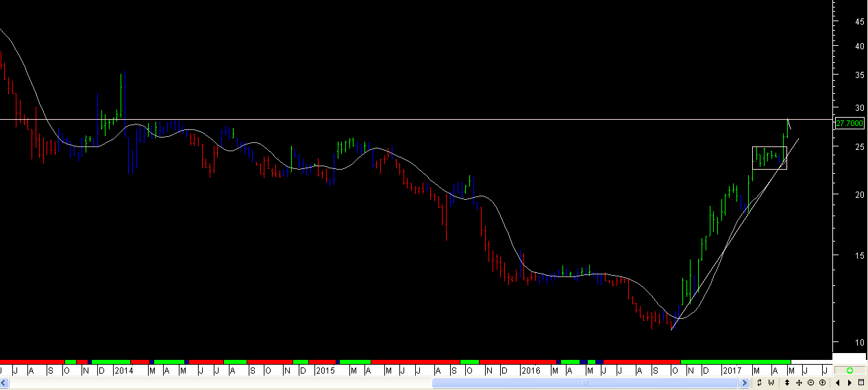Open the panel list icon at bottom right

861,382
